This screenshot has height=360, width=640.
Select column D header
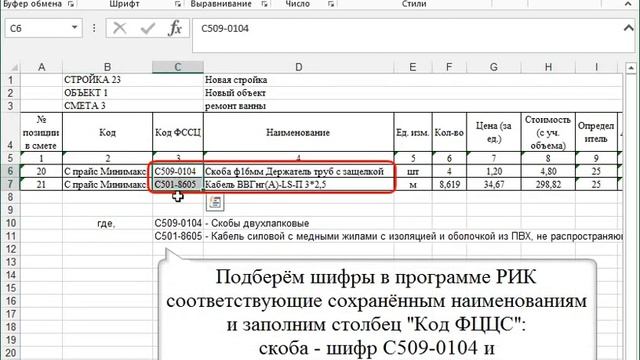click(x=299, y=67)
